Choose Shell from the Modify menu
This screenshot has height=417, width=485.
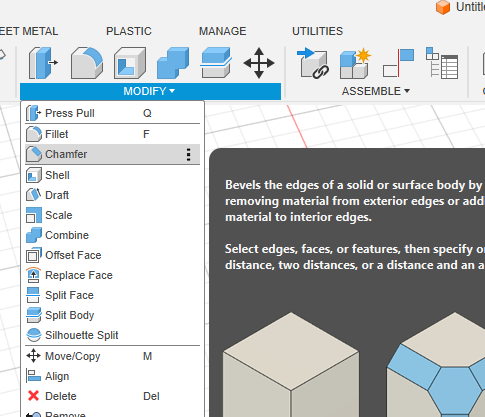pyautogui.click(x=113, y=175)
